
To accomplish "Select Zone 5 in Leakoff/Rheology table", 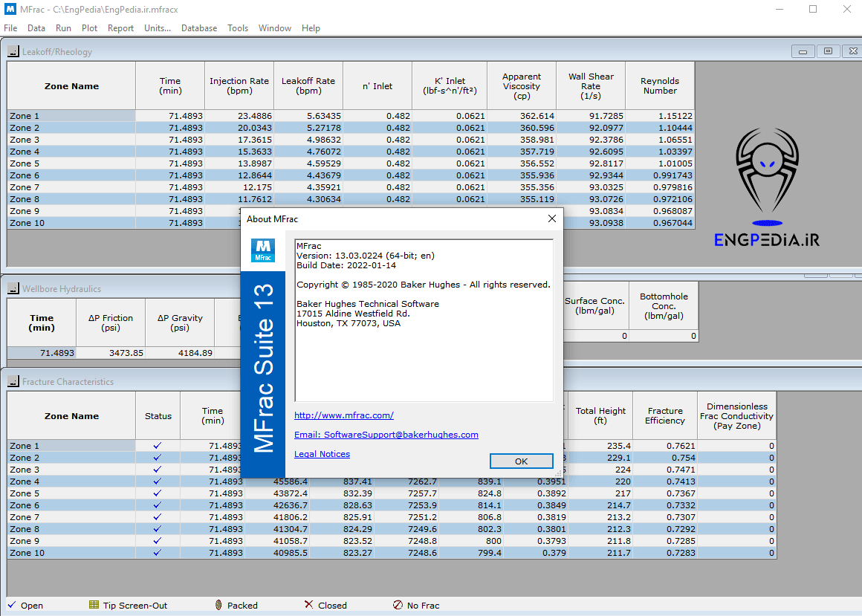I will click(x=71, y=163).
